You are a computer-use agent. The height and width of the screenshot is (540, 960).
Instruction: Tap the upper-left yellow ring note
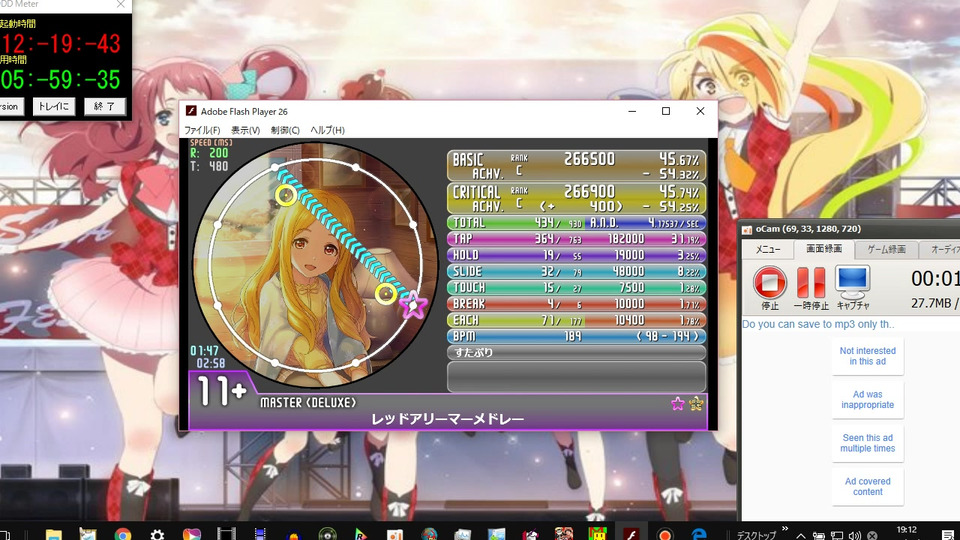(x=286, y=195)
